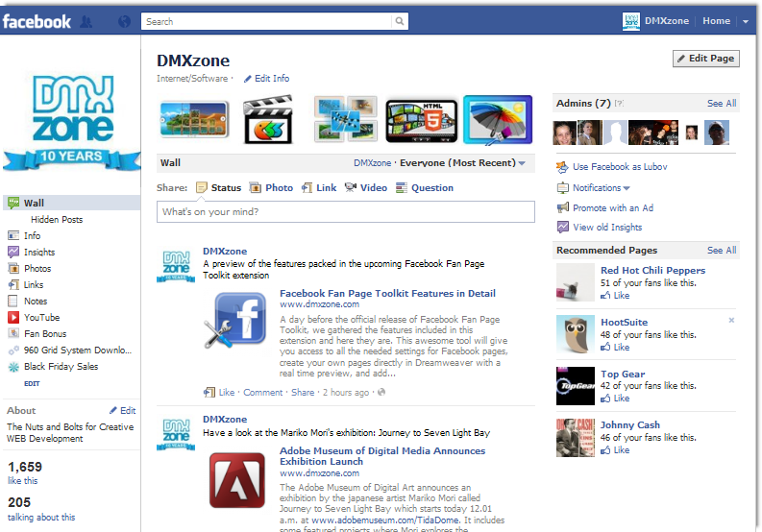Like the HootSuite page

tap(615, 348)
